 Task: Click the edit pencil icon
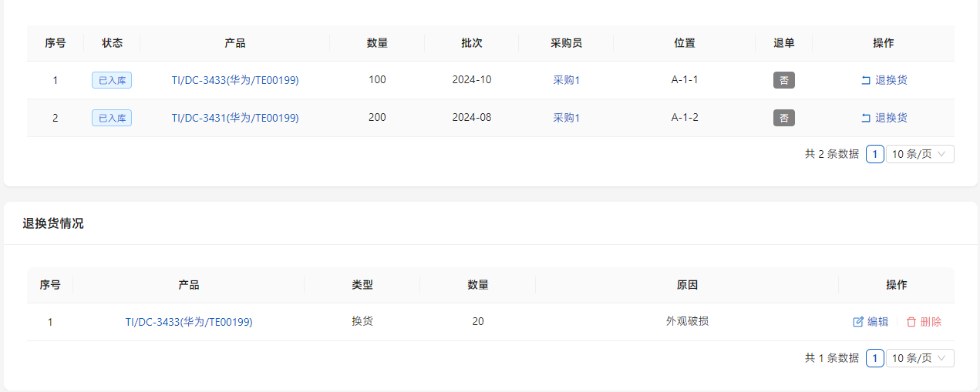858,322
